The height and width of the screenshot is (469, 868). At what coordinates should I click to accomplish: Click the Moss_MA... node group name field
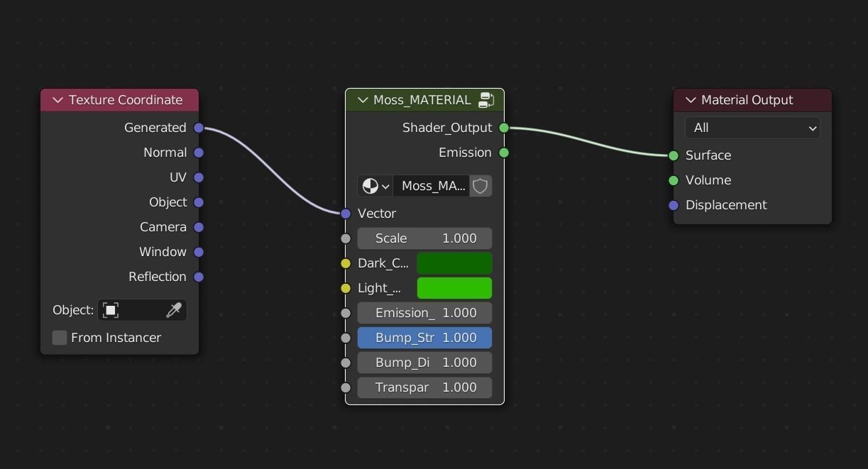(432, 186)
